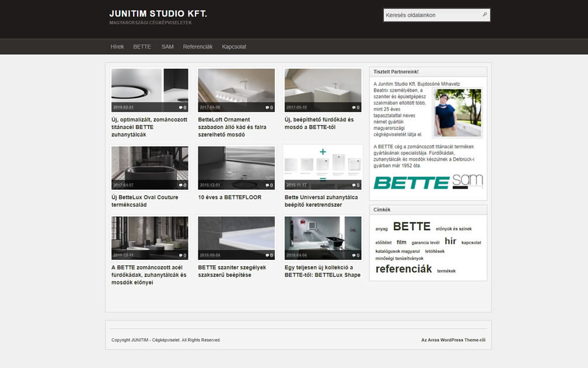Open the 2016-08-31 zománcozott acél post thumbnail
The image size is (588, 368).
point(149,238)
